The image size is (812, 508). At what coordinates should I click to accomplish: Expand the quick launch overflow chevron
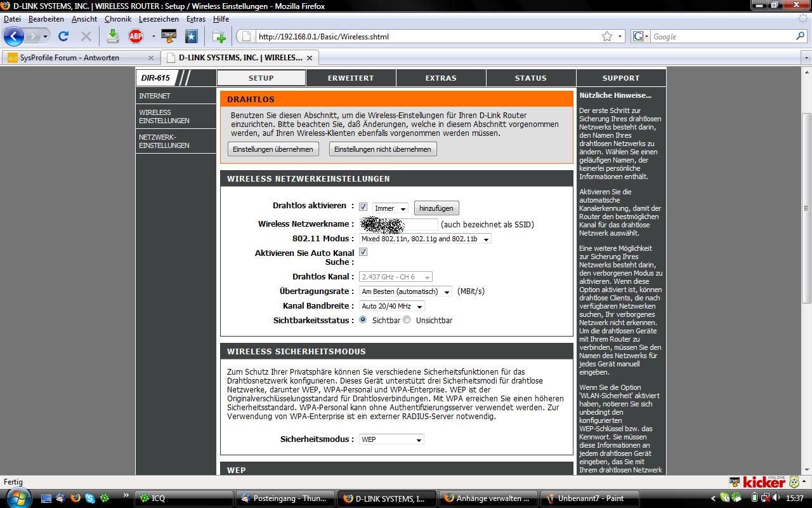[126, 495]
